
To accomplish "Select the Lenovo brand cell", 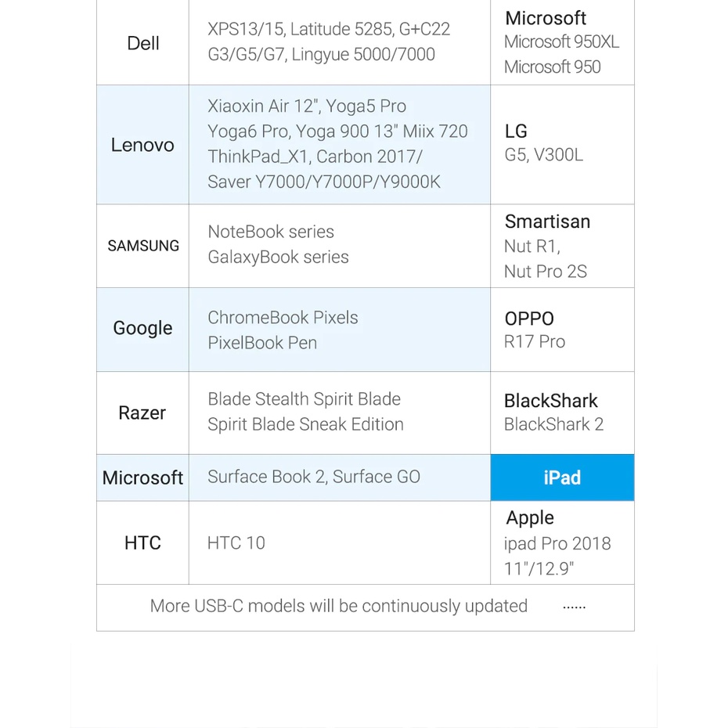I will tap(142, 145).
